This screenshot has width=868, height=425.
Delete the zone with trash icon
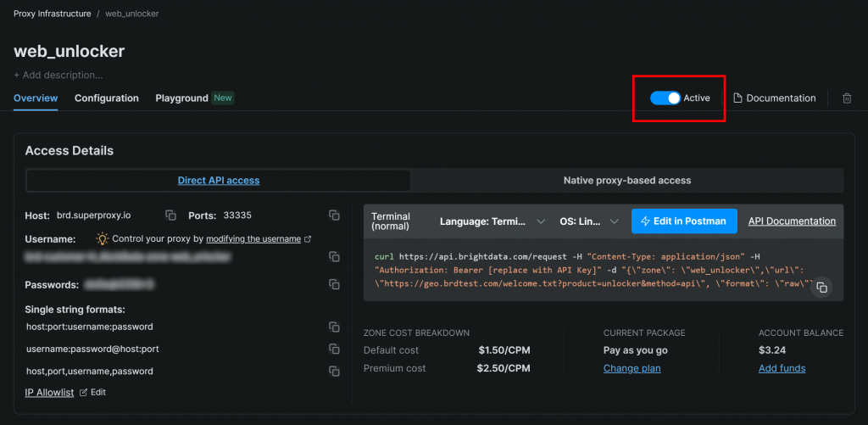(x=847, y=98)
